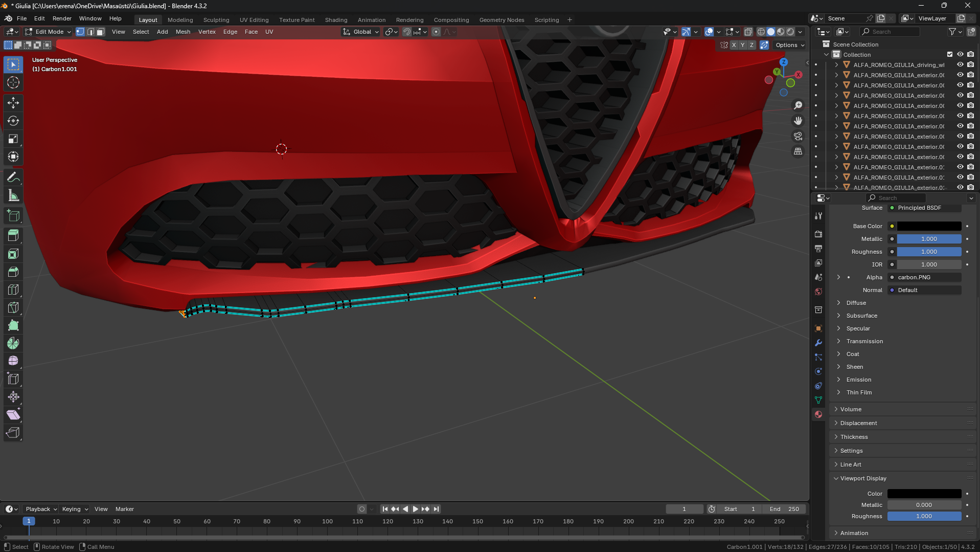Screen dimensions: 980x552
Task: Select the Measure tool
Action: tap(13, 195)
